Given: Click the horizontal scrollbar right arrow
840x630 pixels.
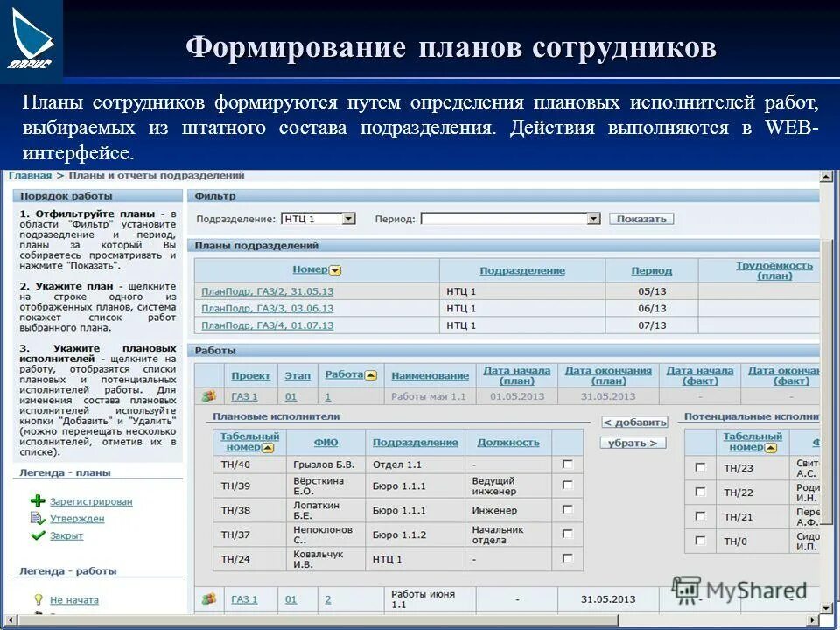Looking at the screenshot, I should tap(813, 620).
